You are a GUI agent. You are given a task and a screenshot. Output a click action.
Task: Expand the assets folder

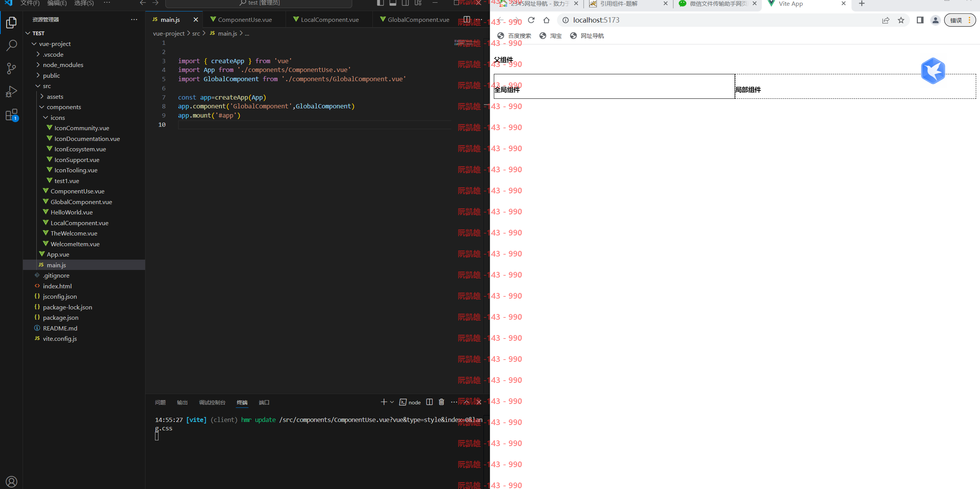pyautogui.click(x=84, y=96)
